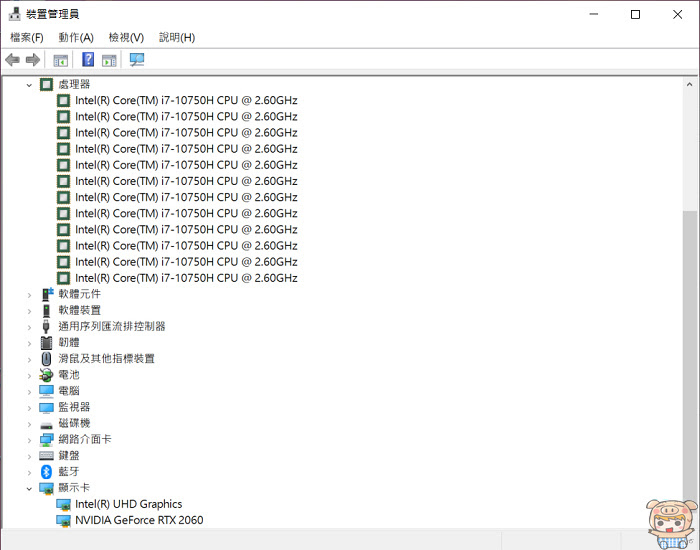Select Intel(R) UHD Graphics entry
This screenshot has width=700, height=550.
click(x=129, y=504)
